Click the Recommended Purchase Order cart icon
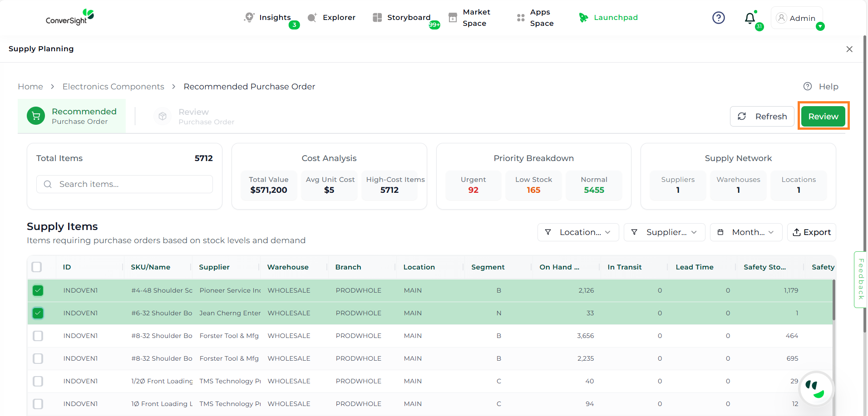 36,116
